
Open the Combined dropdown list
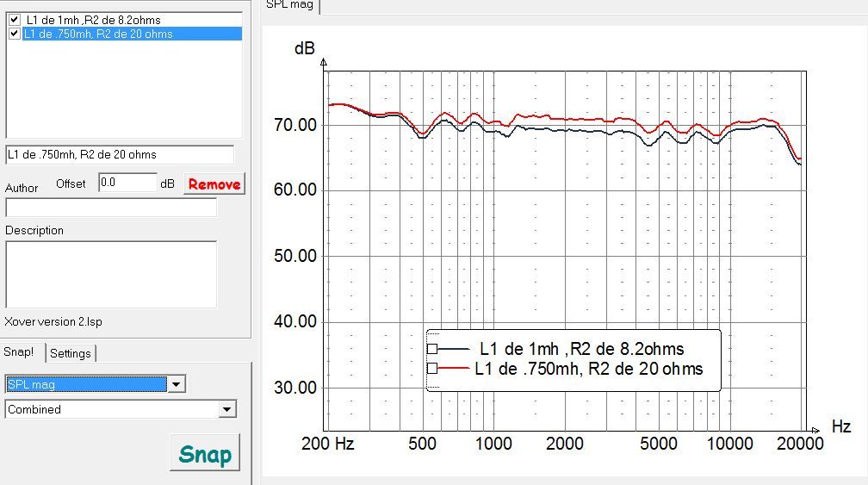(121, 410)
